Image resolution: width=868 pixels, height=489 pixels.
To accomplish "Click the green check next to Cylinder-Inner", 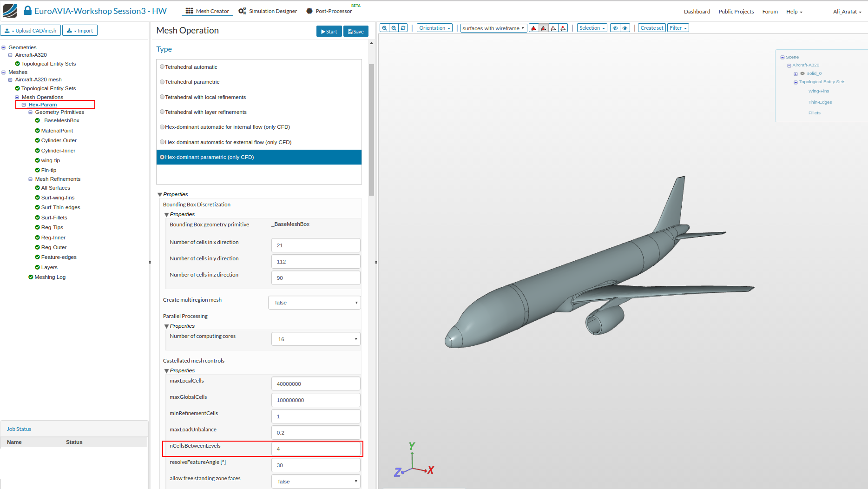I will [x=38, y=151].
